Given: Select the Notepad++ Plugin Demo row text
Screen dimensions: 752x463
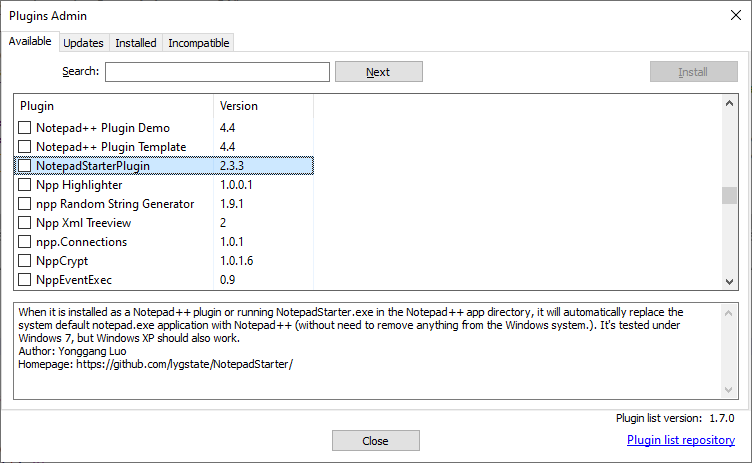Looking at the screenshot, I should coord(103,128).
